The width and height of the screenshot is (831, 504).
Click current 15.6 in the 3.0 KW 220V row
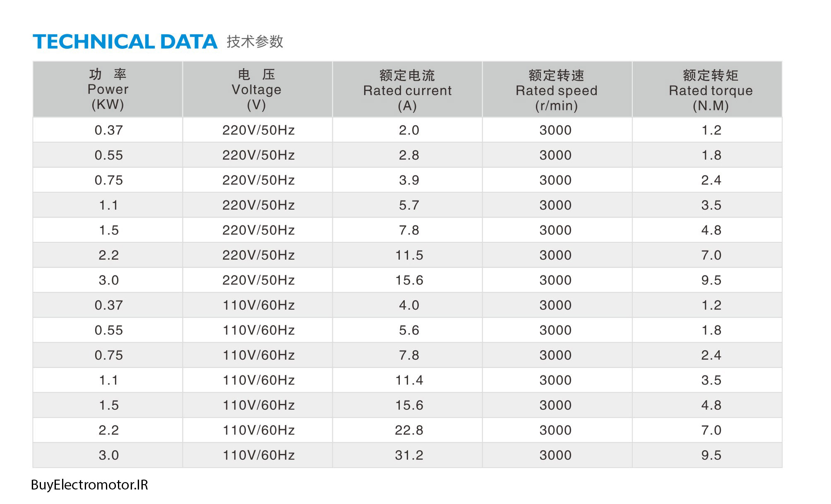coord(409,280)
